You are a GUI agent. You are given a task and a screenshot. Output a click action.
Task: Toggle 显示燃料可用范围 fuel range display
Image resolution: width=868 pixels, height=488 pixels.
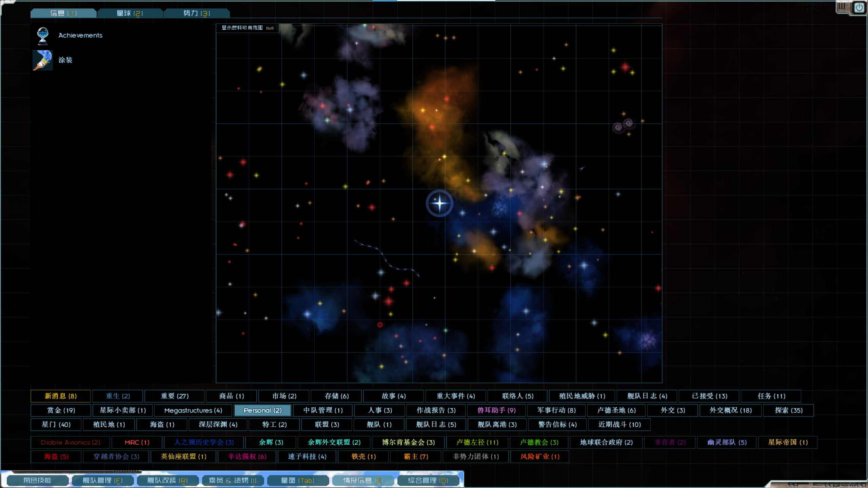pos(247,28)
